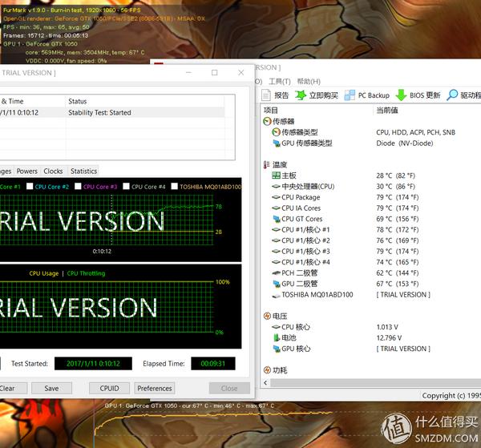Image resolution: width=481 pixels, height=448 pixels.
Task: Click the CPU Usage legend label
Action: 44,273
